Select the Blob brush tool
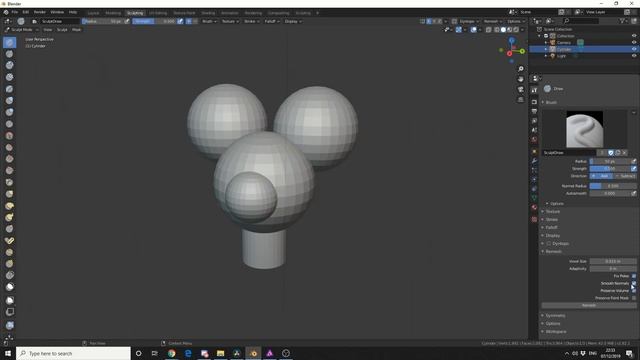Image resolution: width=640 pixels, height=360 pixels. point(9,112)
